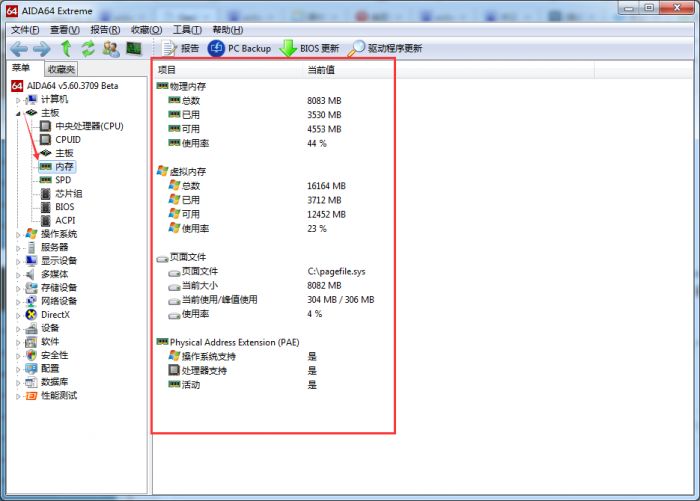Select the 16164 MB virtual total value
The image size is (700, 501).
[326, 186]
